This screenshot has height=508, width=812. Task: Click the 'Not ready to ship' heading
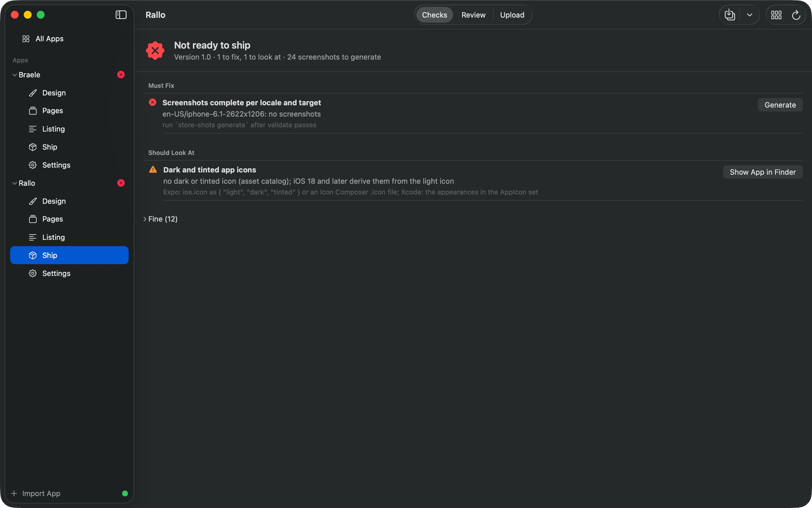click(212, 45)
